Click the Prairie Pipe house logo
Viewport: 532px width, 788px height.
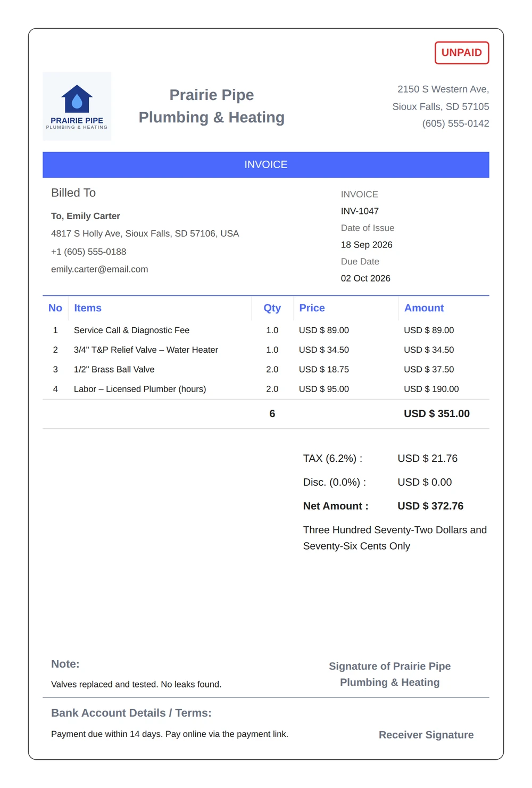point(77,106)
